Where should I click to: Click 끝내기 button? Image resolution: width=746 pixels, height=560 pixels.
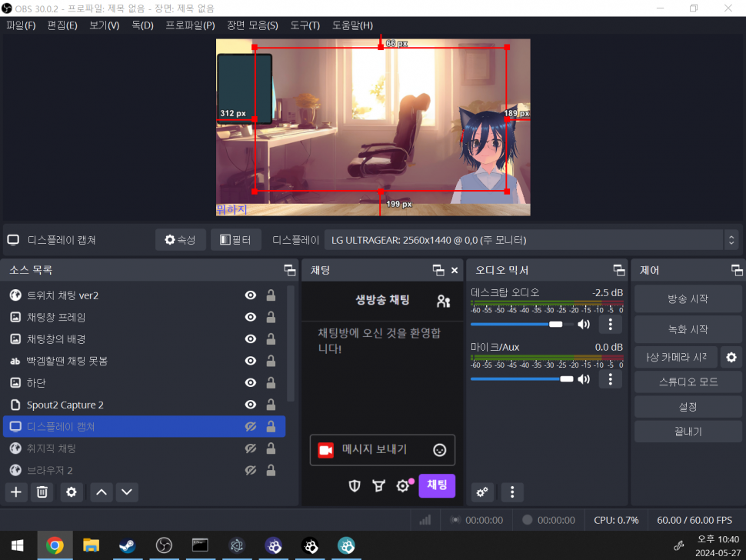click(688, 432)
